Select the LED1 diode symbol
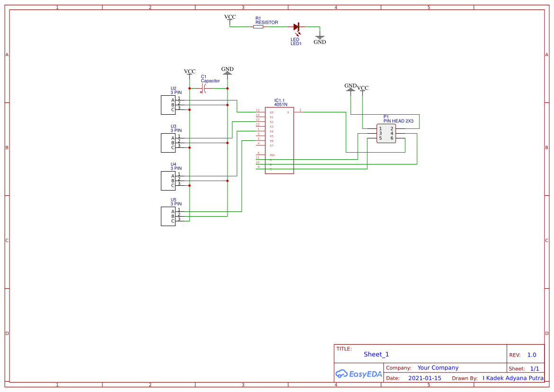Viewport: 554px width, 392px height. tap(297, 27)
